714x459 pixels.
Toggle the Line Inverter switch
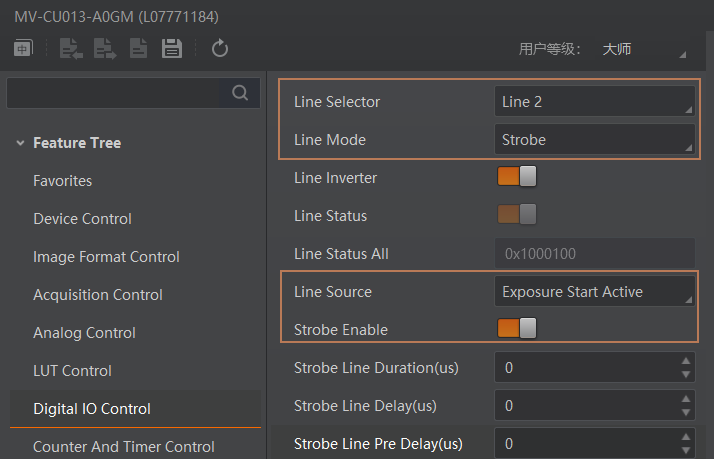pos(517,177)
